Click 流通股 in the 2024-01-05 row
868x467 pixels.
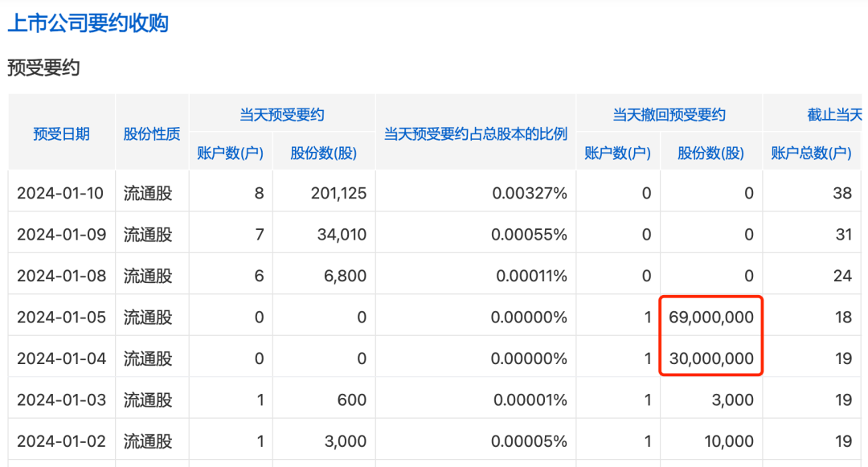(148, 317)
